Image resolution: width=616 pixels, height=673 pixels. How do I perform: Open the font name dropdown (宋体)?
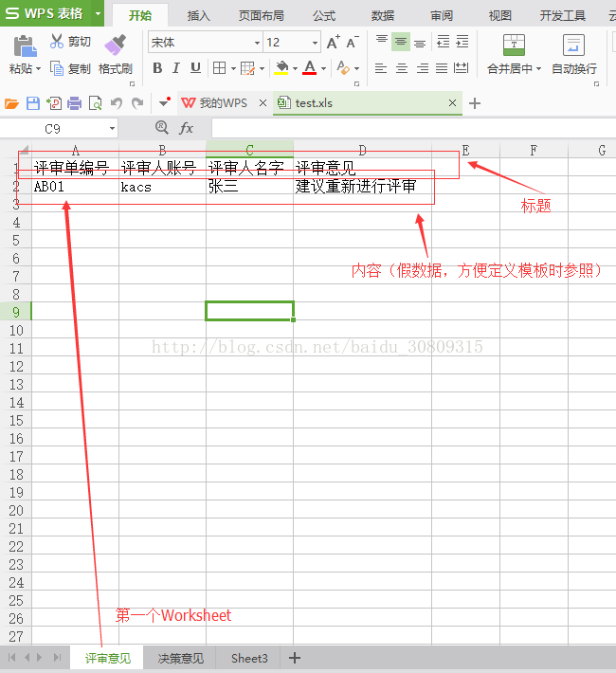[257, 43]
